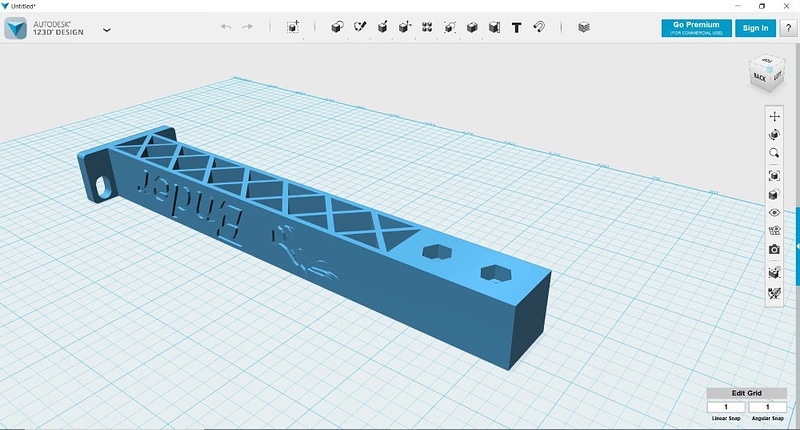
Task: Click the BACK face of view cube
Action: click(x=759, y=78)
